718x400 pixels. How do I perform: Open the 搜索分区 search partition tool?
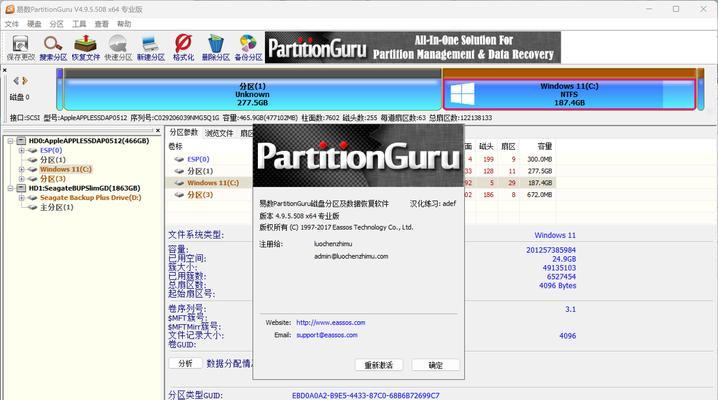[x=53, y=48]
